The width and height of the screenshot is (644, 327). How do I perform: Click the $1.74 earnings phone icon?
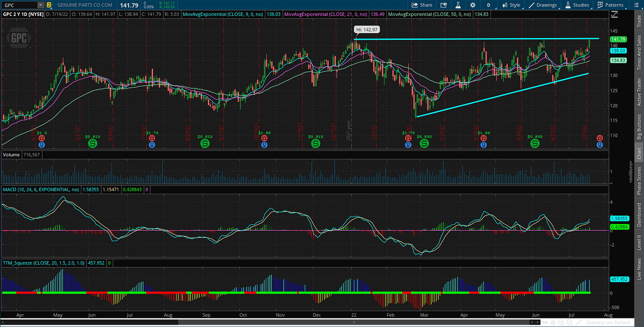[x=152, y=138]
